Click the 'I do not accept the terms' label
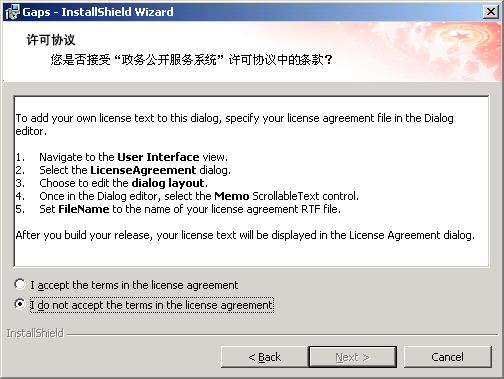 click(x=152, y=305)
